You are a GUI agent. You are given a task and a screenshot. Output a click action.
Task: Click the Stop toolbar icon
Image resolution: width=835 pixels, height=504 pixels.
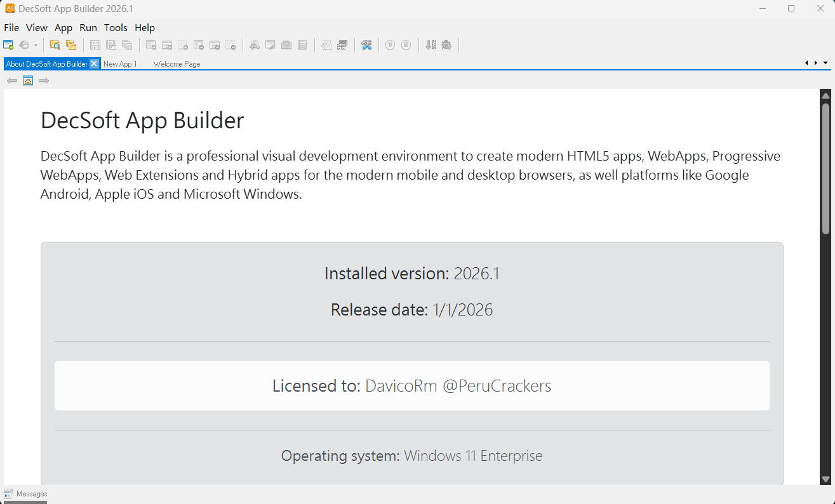pyautogui.click(x=406, y=45)
